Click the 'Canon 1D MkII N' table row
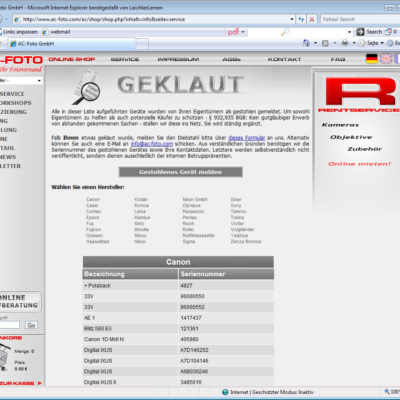The height and width of the screenshot is (400, 400). pos(178,339)
